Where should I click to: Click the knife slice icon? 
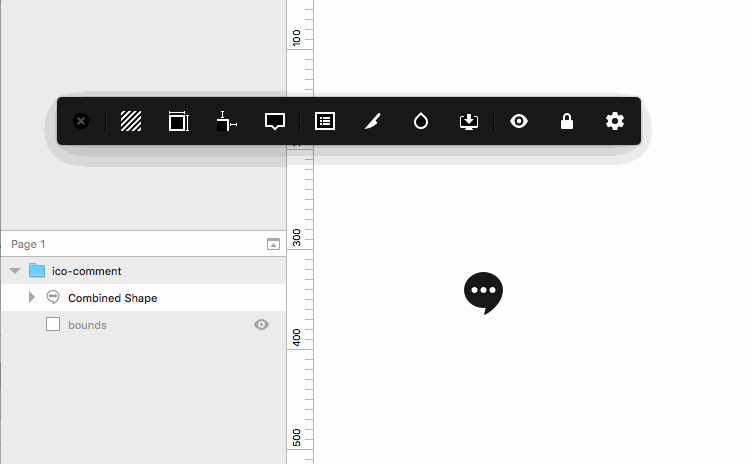tap(373, 121)
